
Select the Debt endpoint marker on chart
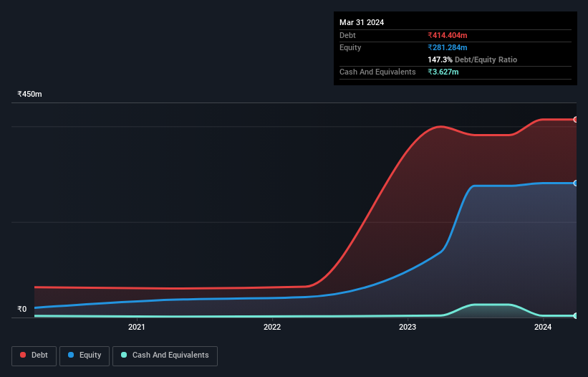[576, 120]
